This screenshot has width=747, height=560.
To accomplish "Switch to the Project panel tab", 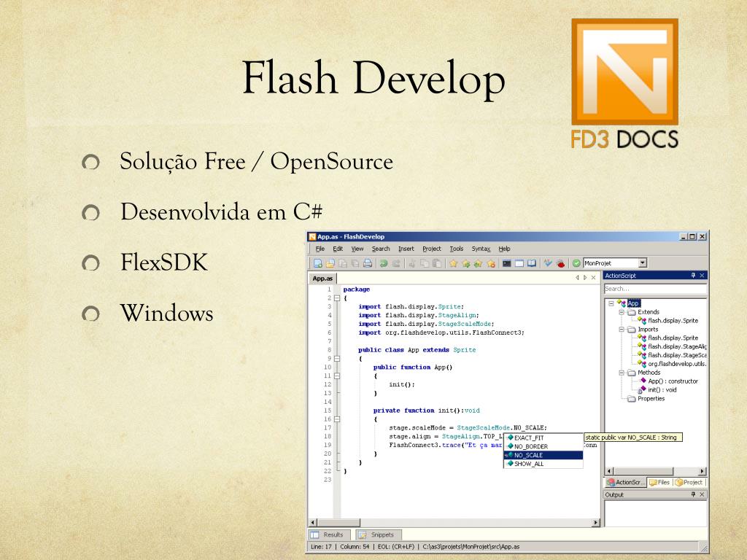I will 689,483.
